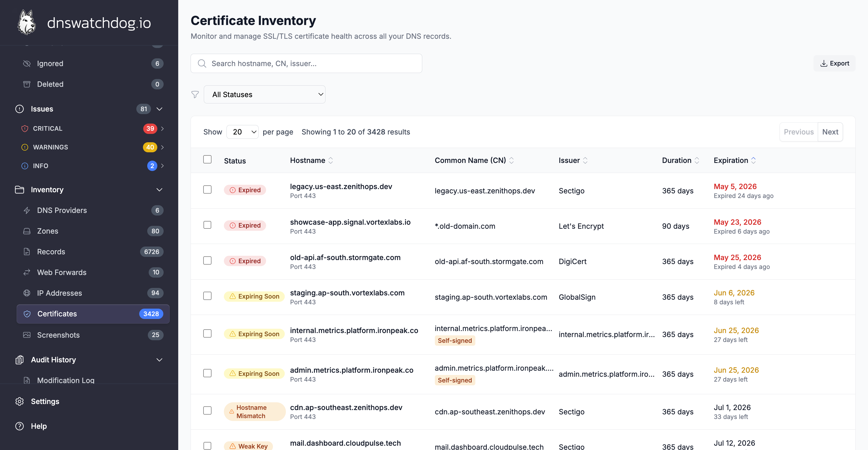
Task: Go to the Next results page
Action: coord(830,132)
